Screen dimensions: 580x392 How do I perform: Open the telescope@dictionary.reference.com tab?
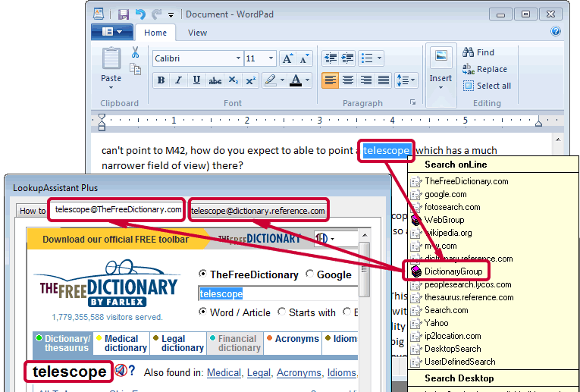click(258, 211)
